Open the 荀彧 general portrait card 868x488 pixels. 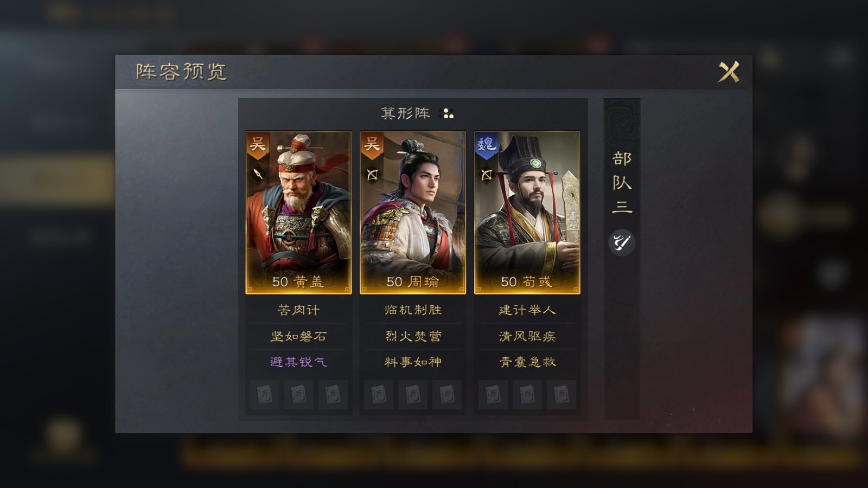click(527, 213)
